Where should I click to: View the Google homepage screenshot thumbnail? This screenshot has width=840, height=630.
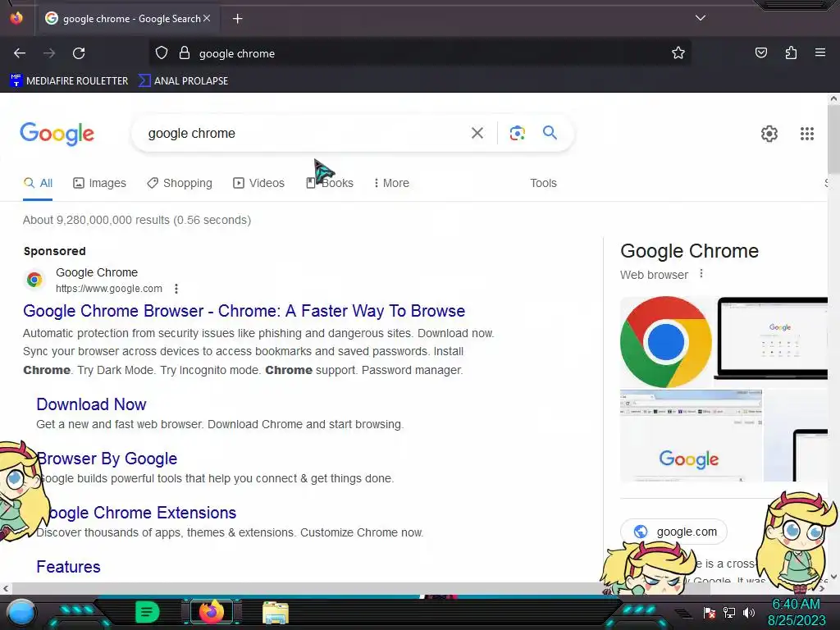(x=691, y=436)
